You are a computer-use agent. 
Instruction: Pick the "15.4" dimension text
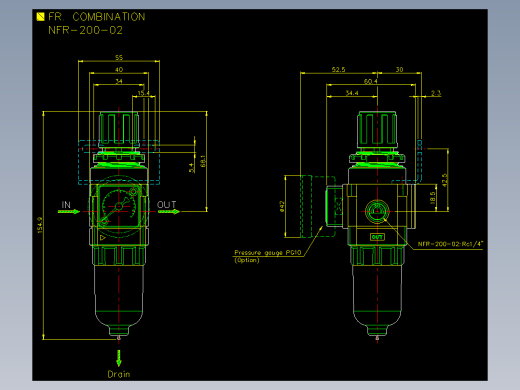tap(144, 93)
